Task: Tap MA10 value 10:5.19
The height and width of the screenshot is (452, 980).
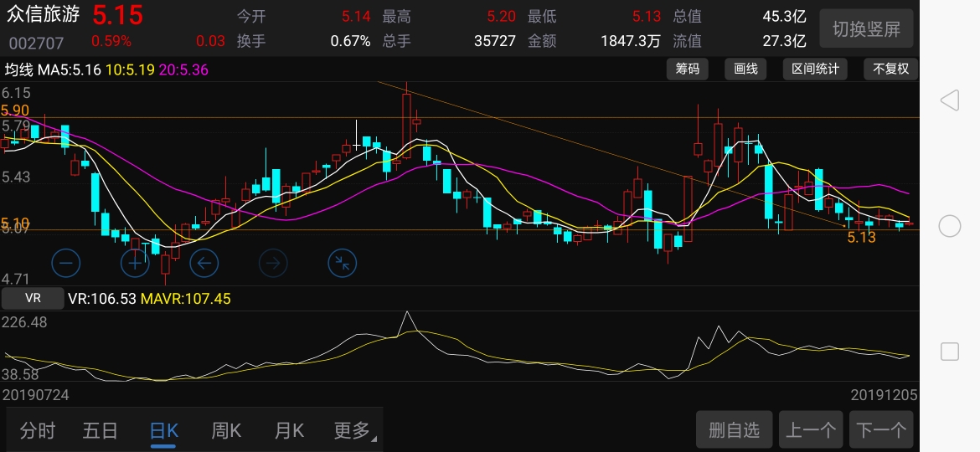Action: tap(130, 69)
